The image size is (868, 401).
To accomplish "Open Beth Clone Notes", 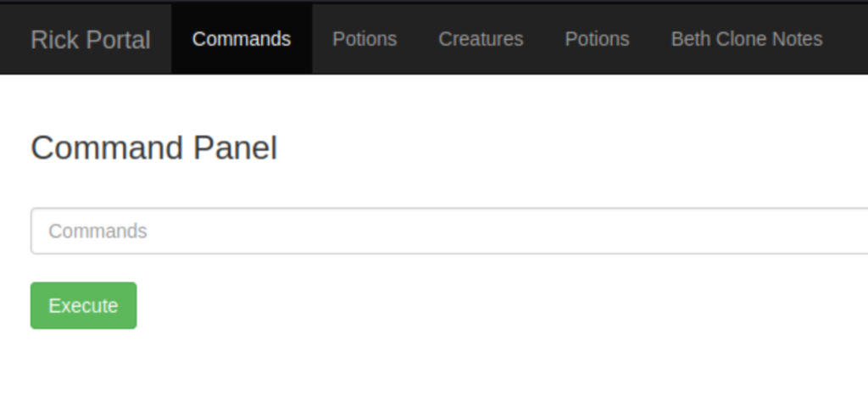I will click(x=746, y=39).
